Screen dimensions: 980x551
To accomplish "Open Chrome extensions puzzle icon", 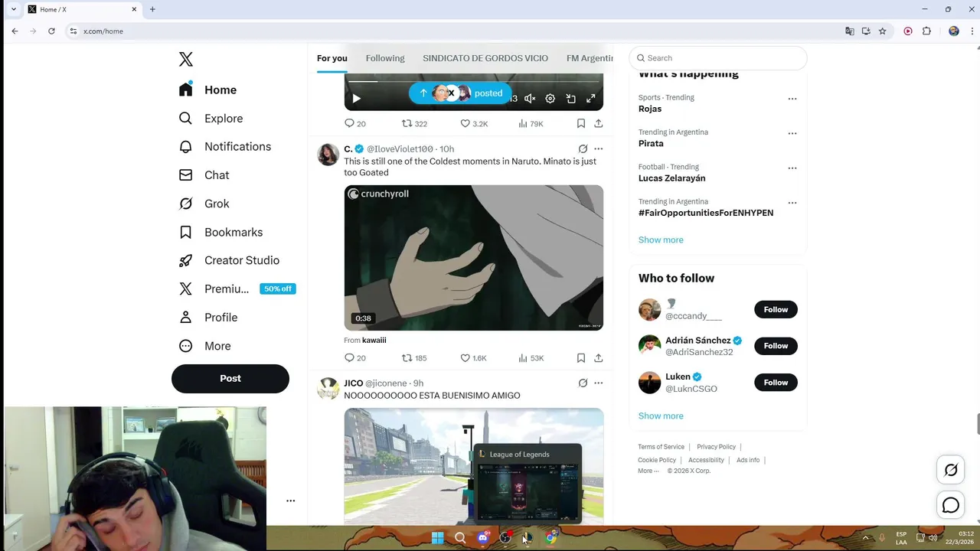I will point(926,31).
